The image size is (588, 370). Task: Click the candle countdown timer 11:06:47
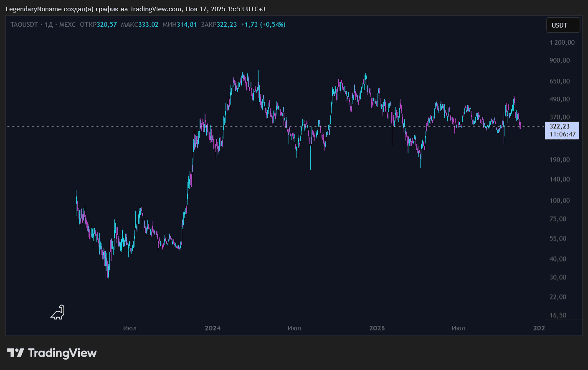click(562, 134)
